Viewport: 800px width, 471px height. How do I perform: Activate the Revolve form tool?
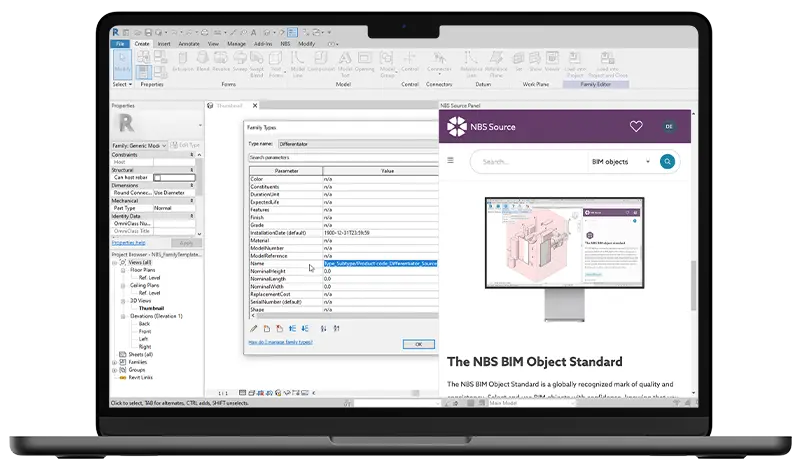coord(221,62)
